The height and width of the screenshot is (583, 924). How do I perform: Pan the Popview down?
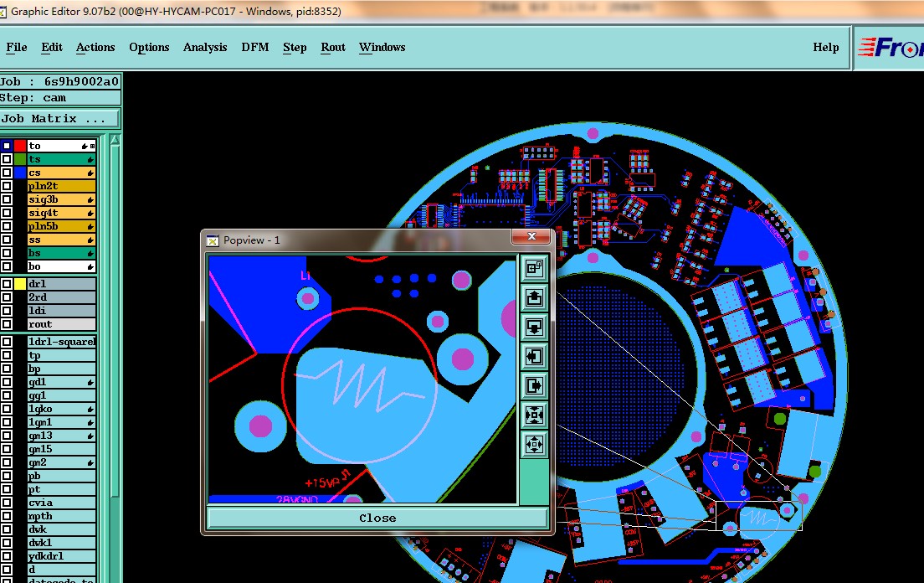535,327
